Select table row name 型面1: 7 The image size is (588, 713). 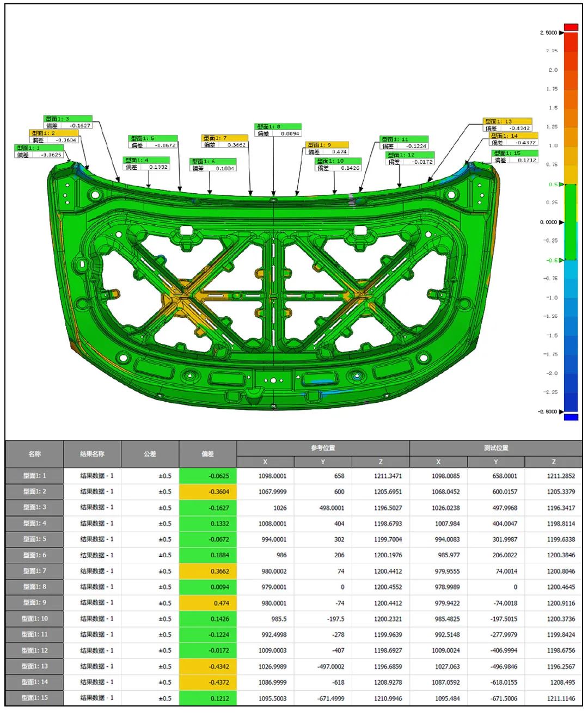35,571
